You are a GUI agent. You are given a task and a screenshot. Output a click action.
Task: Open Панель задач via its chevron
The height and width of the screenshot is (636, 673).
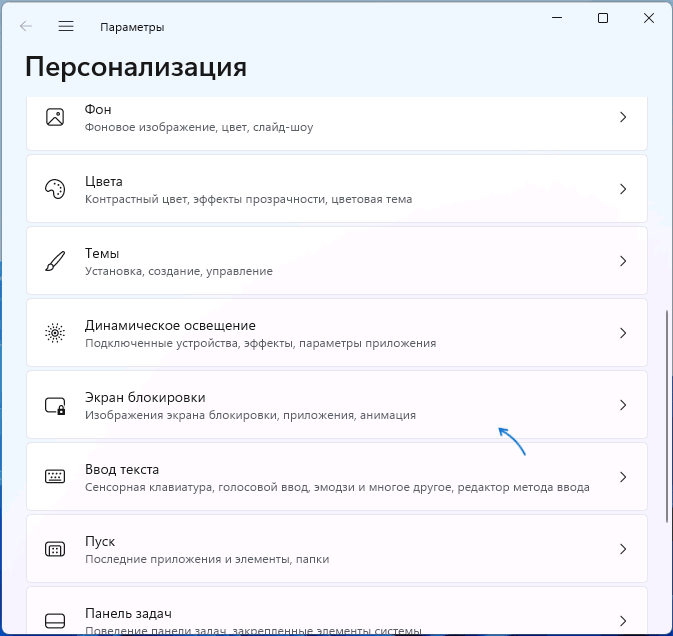pyautogui.click(x=623, y=621)
